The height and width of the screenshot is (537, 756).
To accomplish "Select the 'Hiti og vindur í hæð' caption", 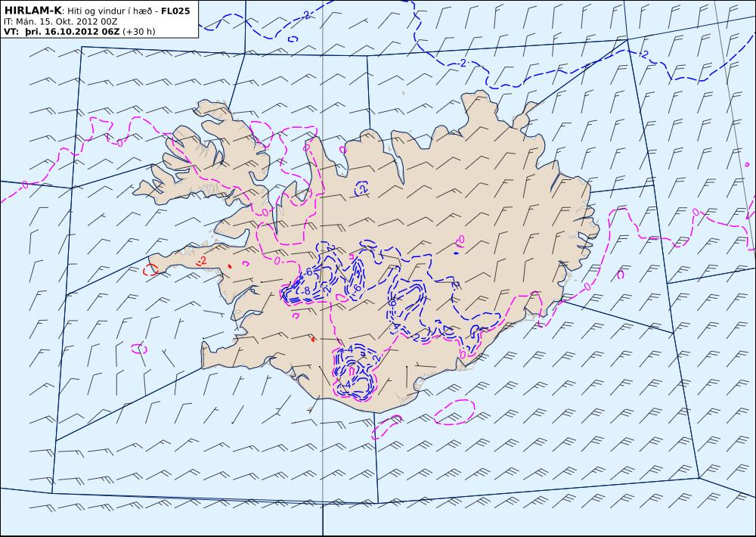I will [x=111, y=11].
